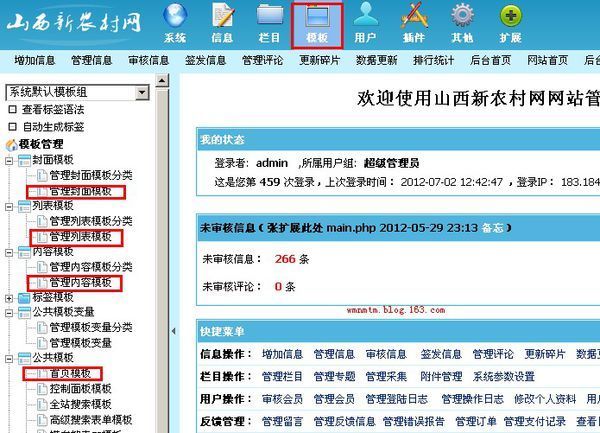Open the 插件 tools icon
This screenshot has height=433, width=600.
[414, 15]
